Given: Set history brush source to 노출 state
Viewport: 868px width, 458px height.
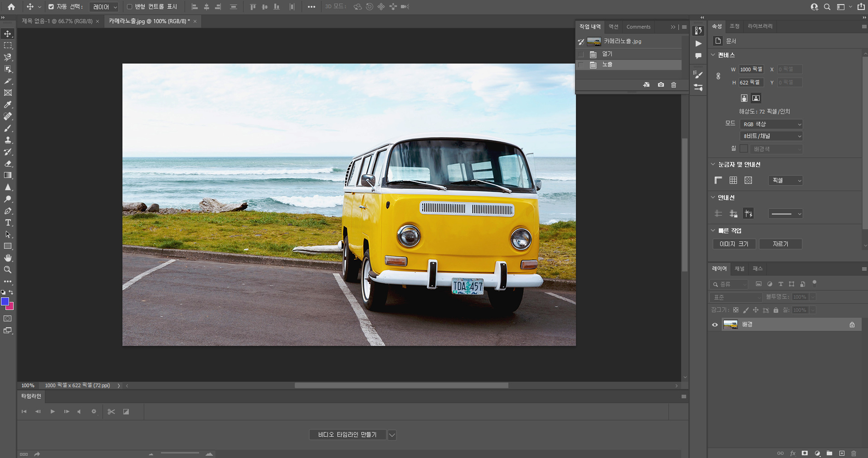Looking at the screenshot, I should 581,65.
